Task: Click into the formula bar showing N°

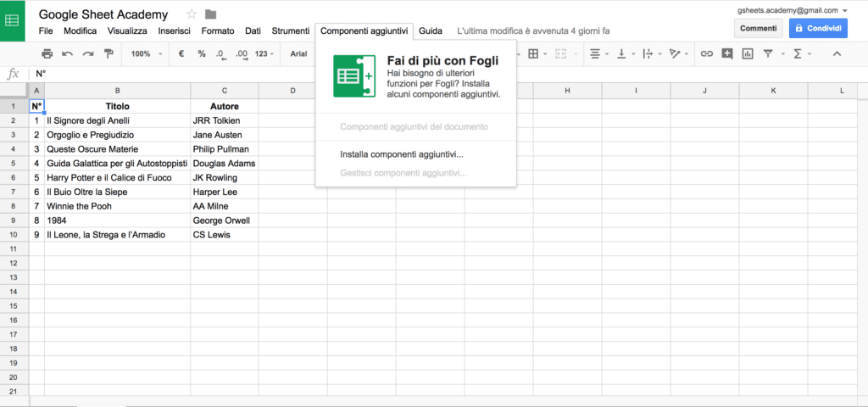Action: pyautogui.click(x=448, y=73)
